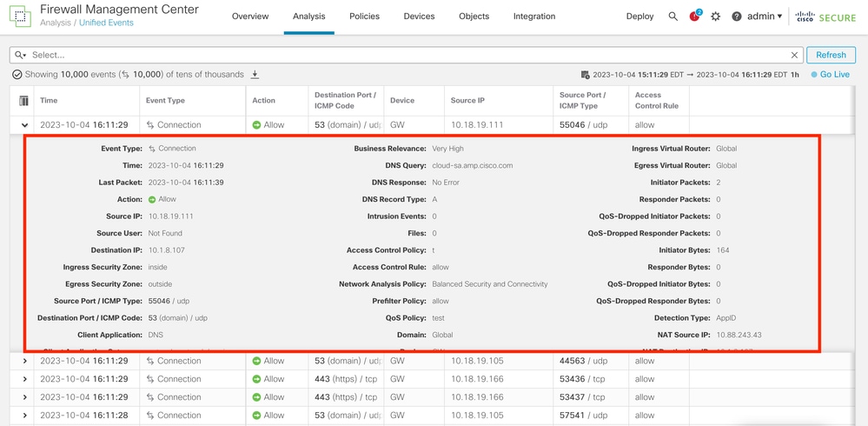Screen dimensions: 868x426
Task: Click the Firewall Management Center logo icon
Action: point(20,16)
